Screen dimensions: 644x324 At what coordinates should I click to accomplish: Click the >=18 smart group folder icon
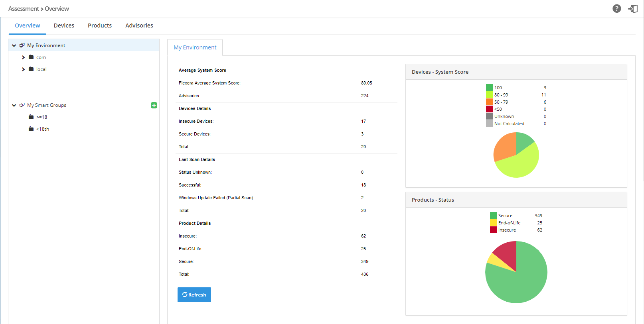31,117
